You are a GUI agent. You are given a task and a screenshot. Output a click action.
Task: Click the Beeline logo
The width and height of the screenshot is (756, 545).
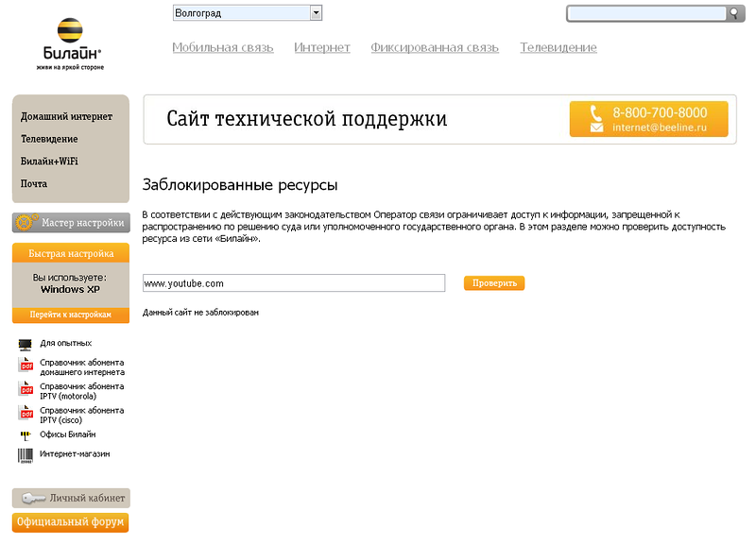coord(70,44)
